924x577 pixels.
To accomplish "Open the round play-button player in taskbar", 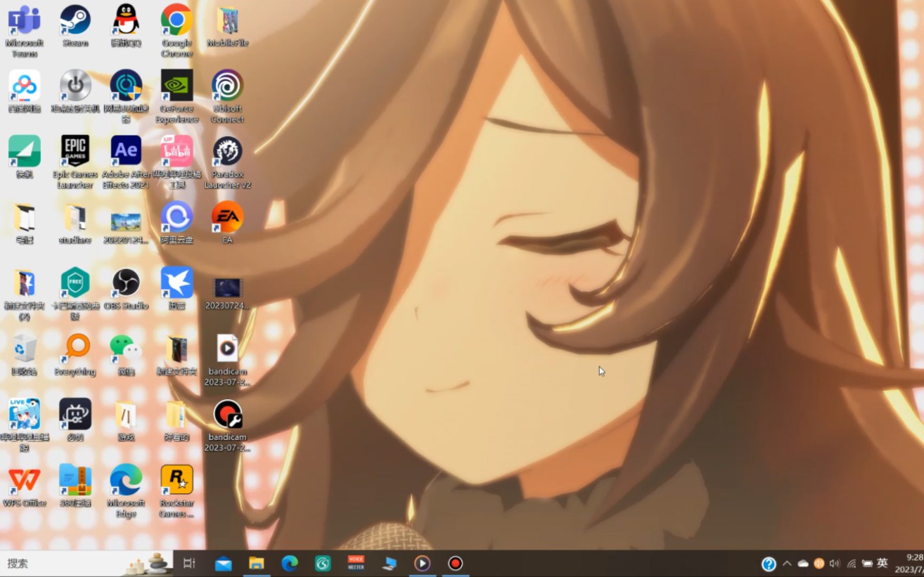I will [x=422, y=564].
